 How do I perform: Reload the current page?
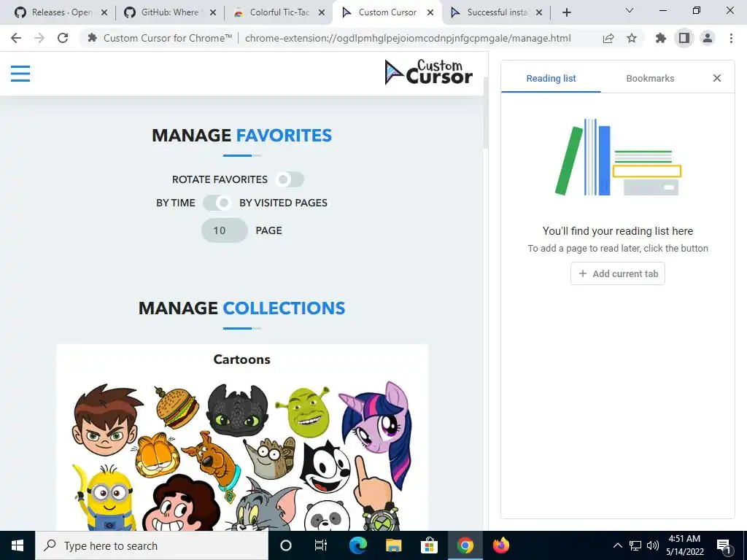coord(63,38)
